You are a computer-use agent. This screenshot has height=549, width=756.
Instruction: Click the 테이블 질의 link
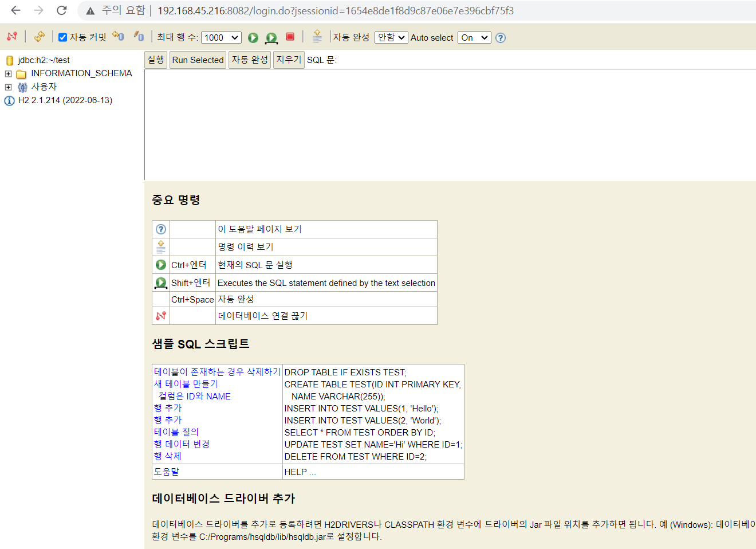coord(176,432)
